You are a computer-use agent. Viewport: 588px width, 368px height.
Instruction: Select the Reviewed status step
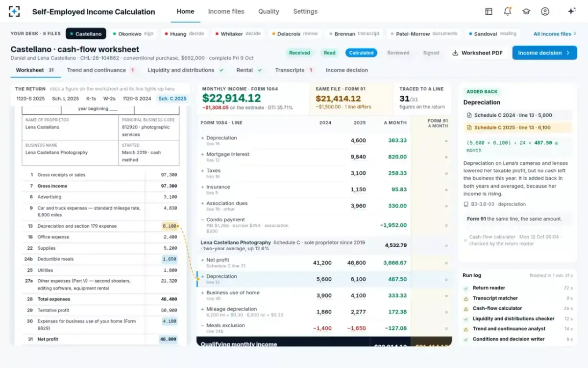[x=398, y=53]
